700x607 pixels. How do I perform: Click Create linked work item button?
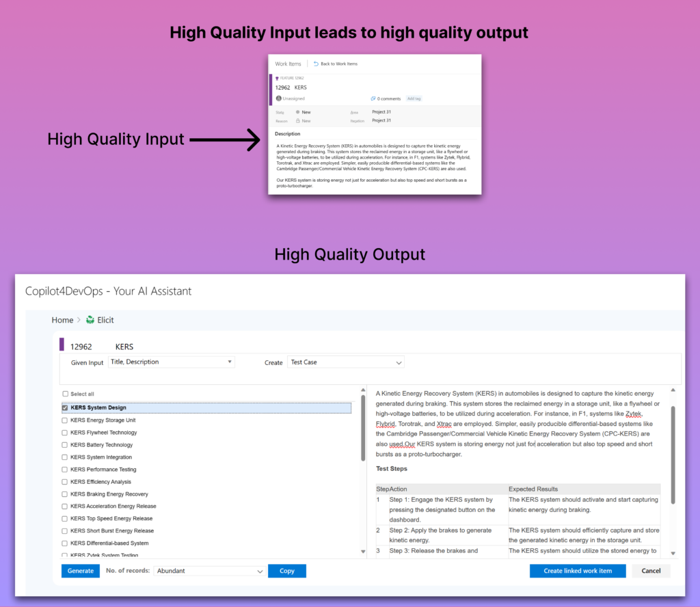pyautogui.click(x=578, y=571)
